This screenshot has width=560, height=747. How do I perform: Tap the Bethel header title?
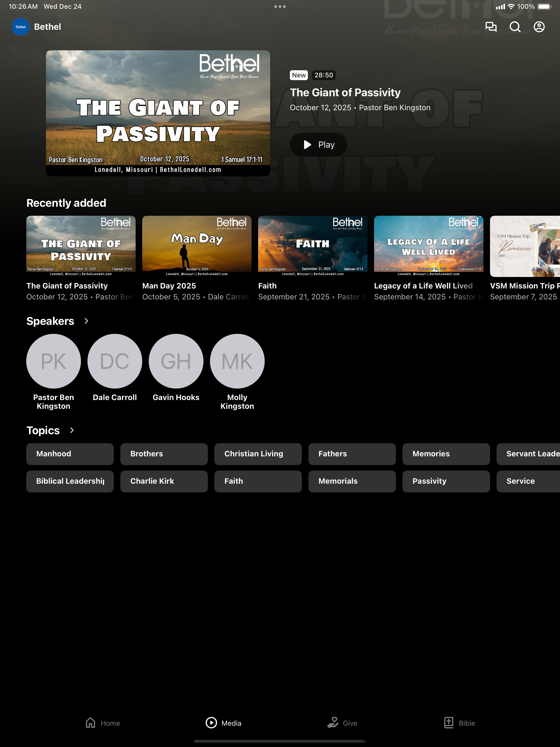48,27
